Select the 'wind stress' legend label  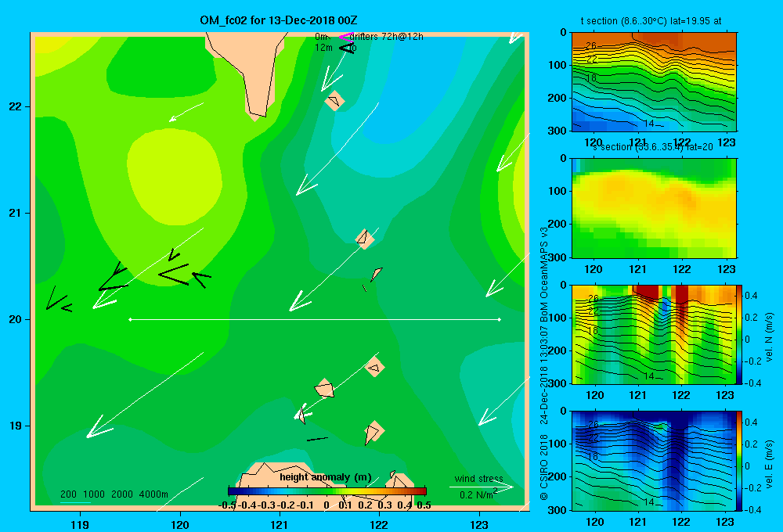tap(478, 478)
